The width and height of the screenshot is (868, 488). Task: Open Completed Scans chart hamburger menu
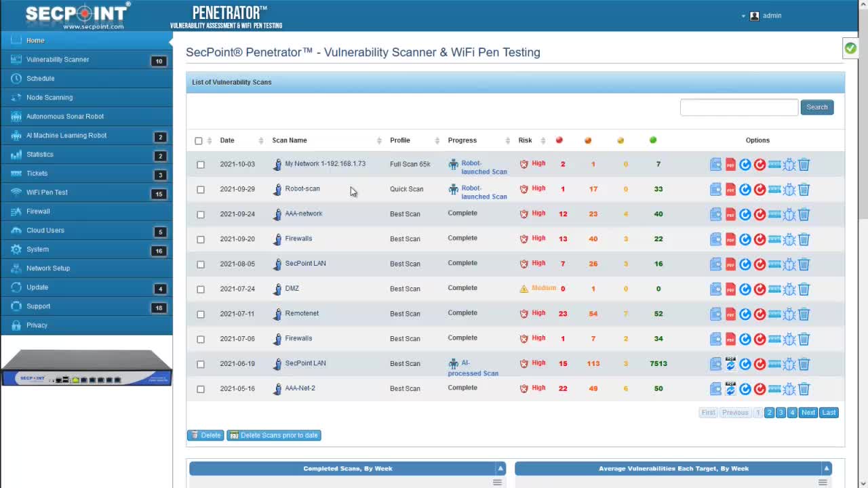[x=497, y=483]
